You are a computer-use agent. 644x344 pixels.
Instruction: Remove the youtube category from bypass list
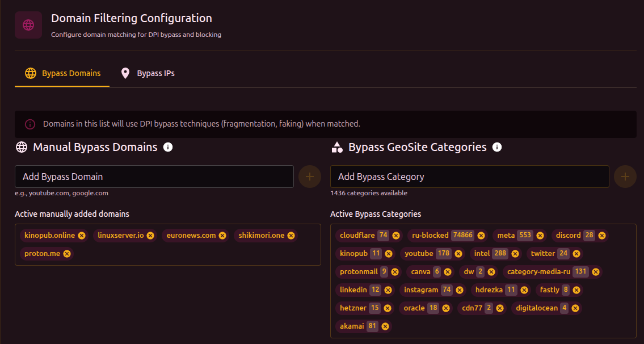tap(458, 254)
